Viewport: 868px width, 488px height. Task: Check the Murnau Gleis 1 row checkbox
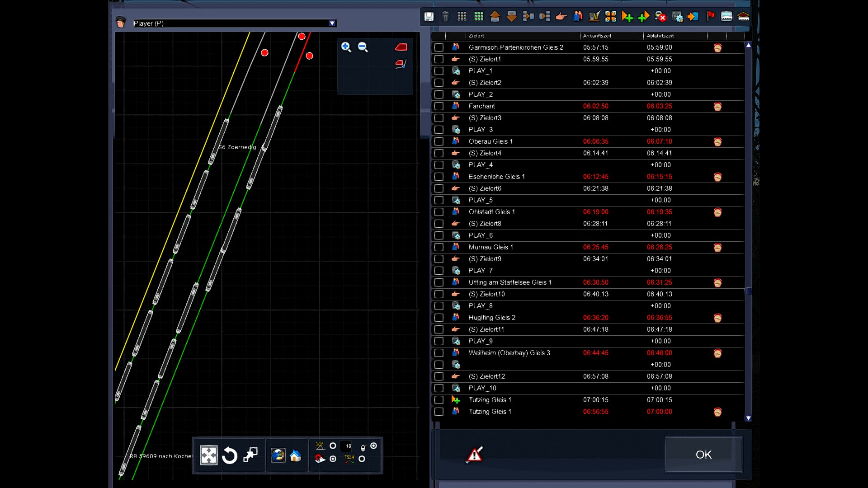(x=439, y=247)
